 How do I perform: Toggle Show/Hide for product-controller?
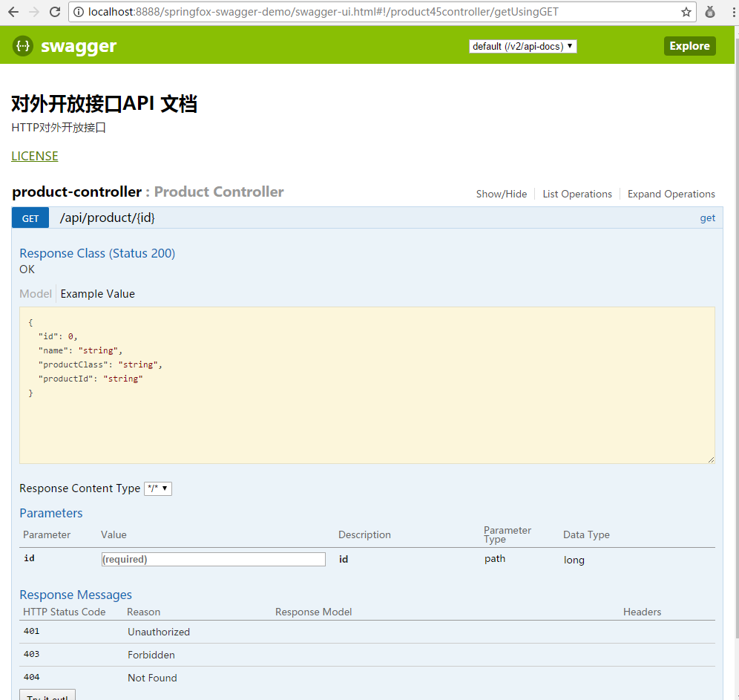[502, 194]
